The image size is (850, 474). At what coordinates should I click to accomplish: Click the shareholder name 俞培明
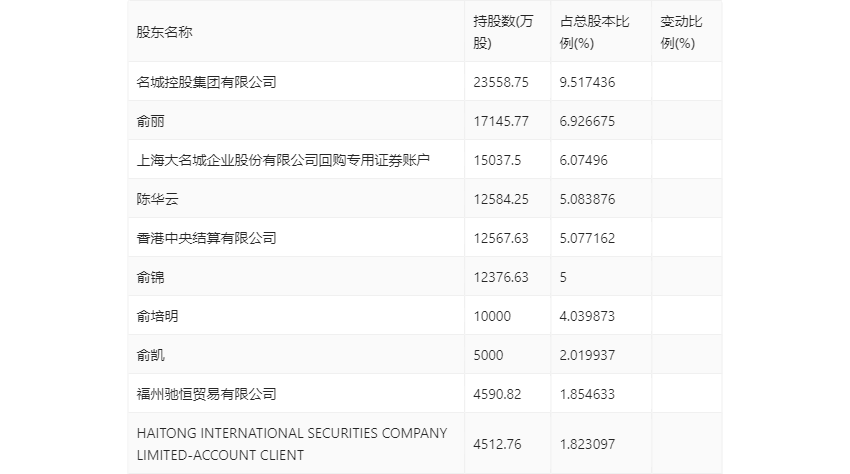click(157, 317)
